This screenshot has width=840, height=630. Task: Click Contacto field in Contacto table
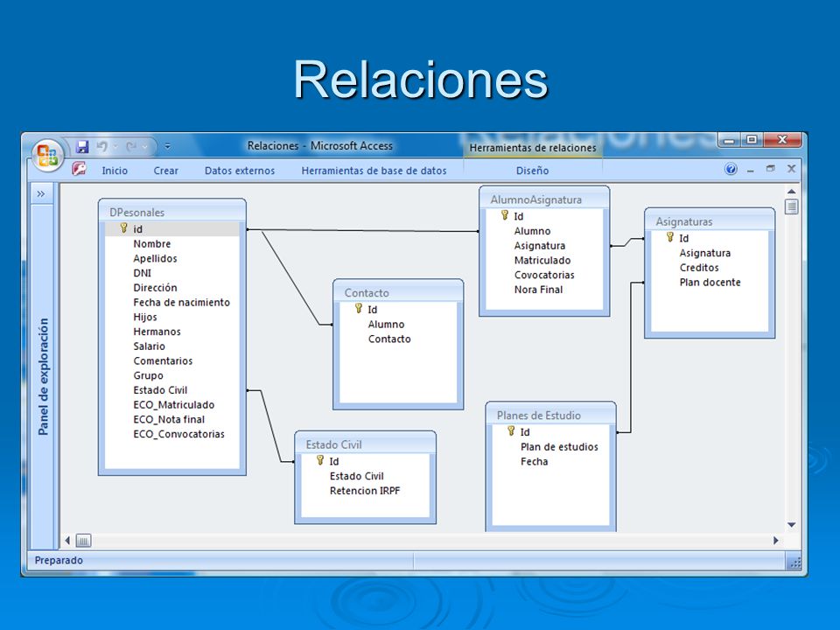(x=389, y=339)
